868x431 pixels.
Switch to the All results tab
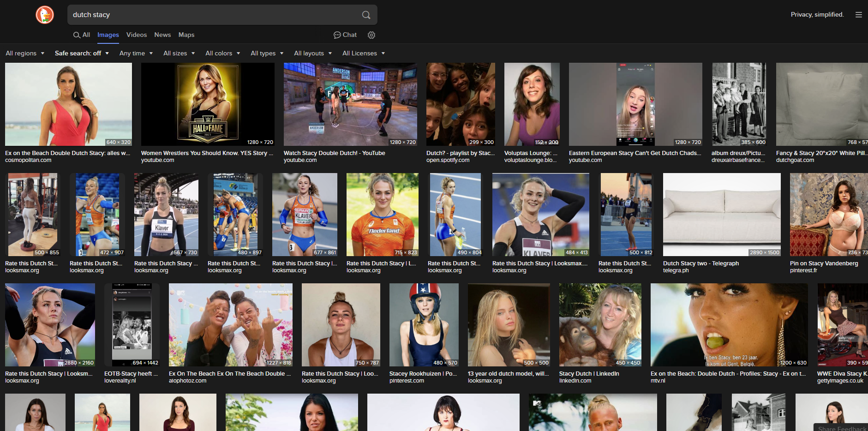pyautogui.click(x=82, y=35)
